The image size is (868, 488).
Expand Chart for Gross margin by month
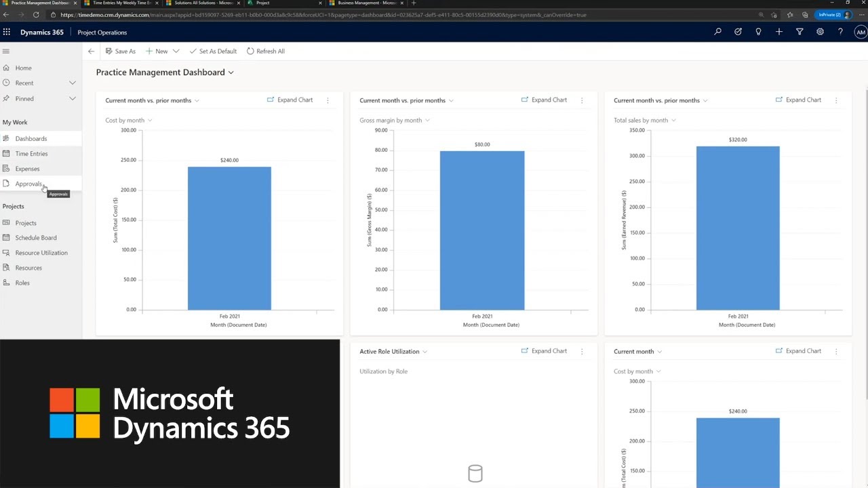(544, 100)
